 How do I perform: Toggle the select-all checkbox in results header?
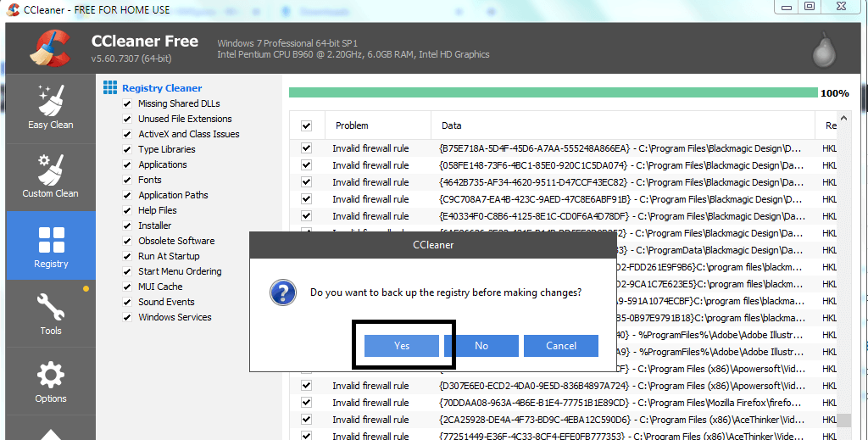click(306, 125)
